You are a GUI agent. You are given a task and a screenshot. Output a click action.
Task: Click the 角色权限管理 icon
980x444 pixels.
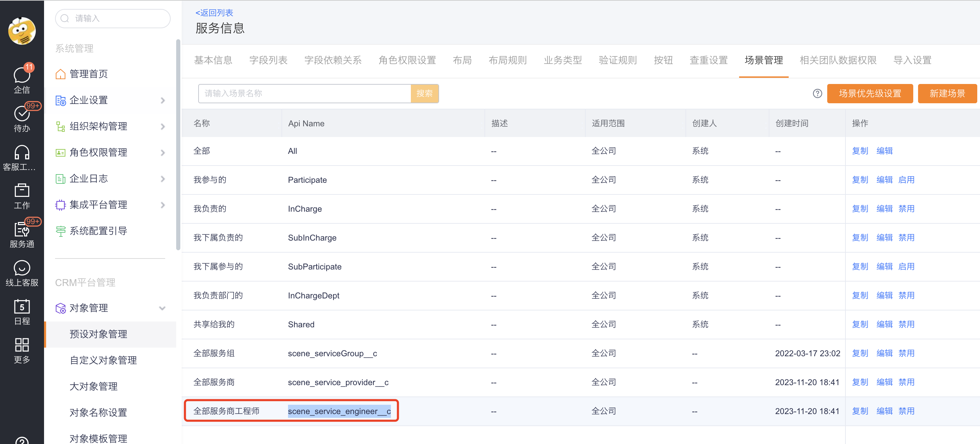tap(61, 152)
